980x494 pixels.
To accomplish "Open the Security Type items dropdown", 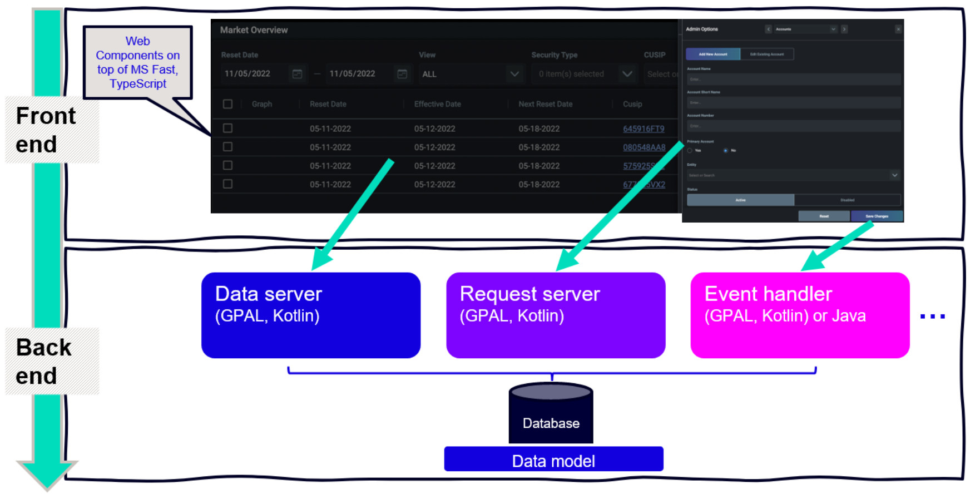I will (x=584, y=74).
